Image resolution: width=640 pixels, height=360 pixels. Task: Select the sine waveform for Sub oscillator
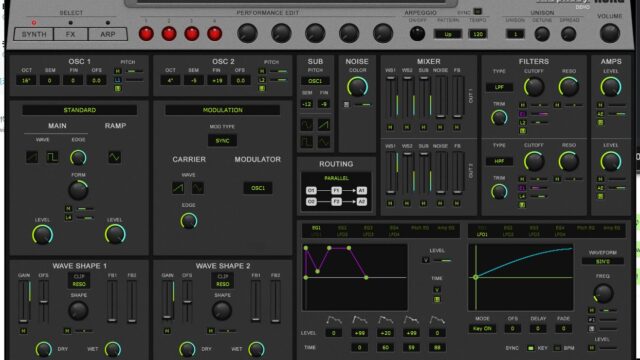[307, 124]
